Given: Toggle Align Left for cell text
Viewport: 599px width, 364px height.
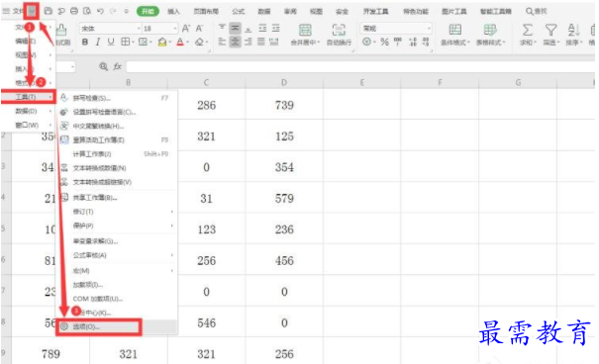Looking at the screenshot, I should tap(222, 42).
